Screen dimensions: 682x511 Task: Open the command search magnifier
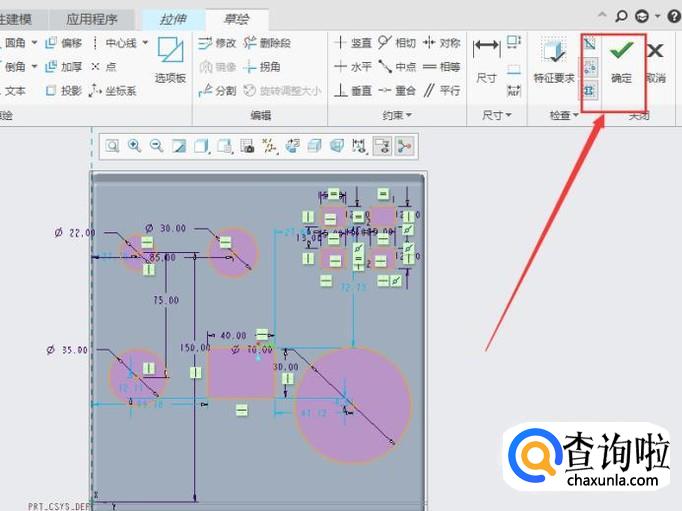(x=622, y=17)
